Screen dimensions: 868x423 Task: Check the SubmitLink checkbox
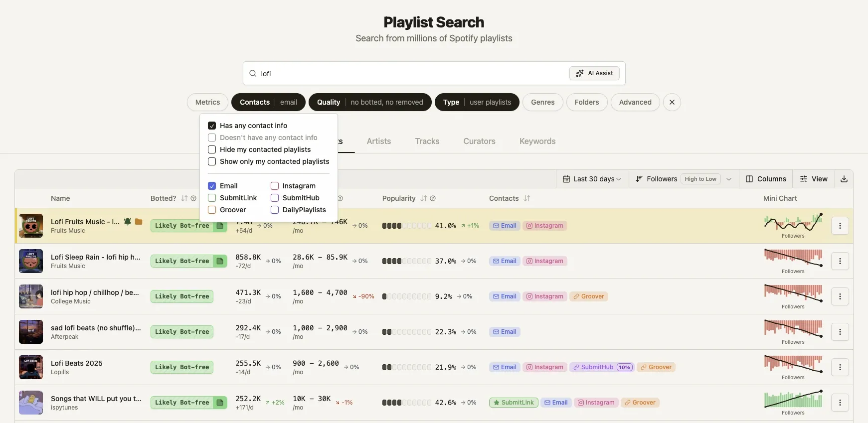(212, 198)
